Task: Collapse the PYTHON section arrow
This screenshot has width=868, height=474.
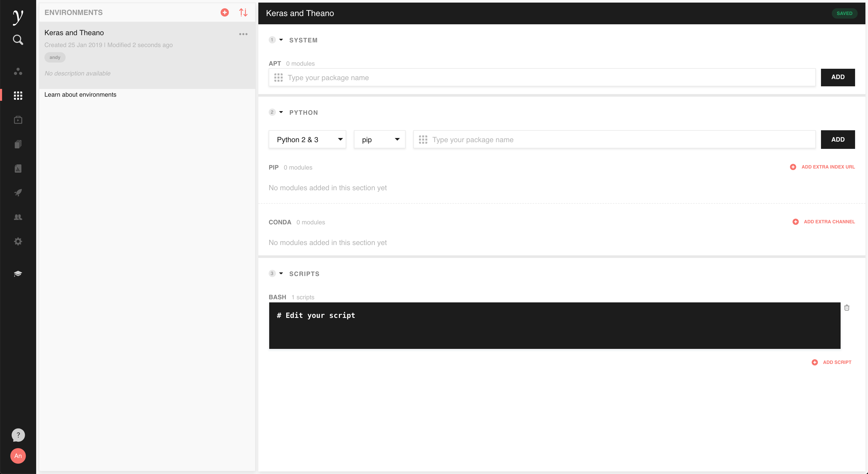Action: pyautogui.click(x=281, y=112)
